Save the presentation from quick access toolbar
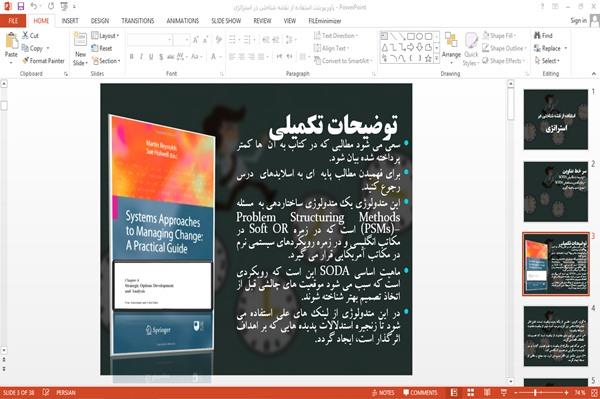 coord(21,7)
